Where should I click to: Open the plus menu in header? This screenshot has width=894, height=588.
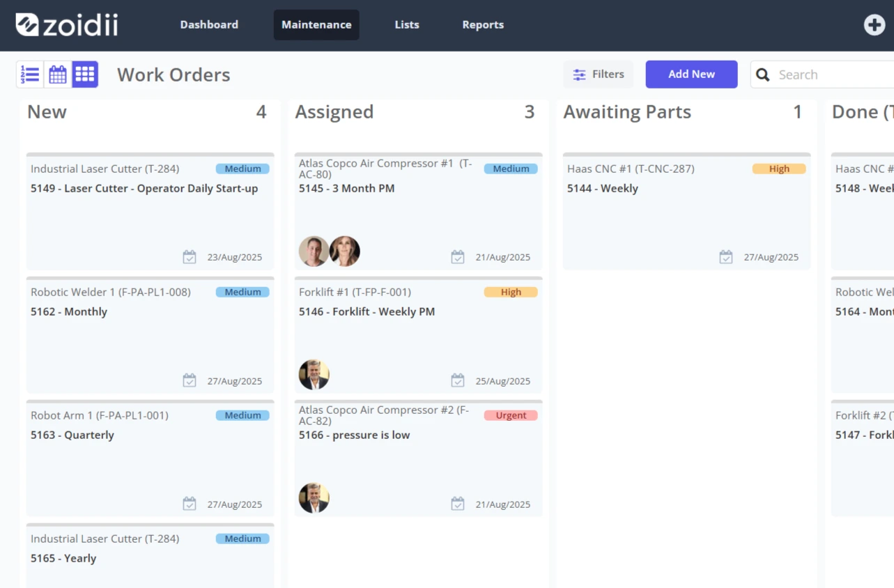click(x=874, y=25)
